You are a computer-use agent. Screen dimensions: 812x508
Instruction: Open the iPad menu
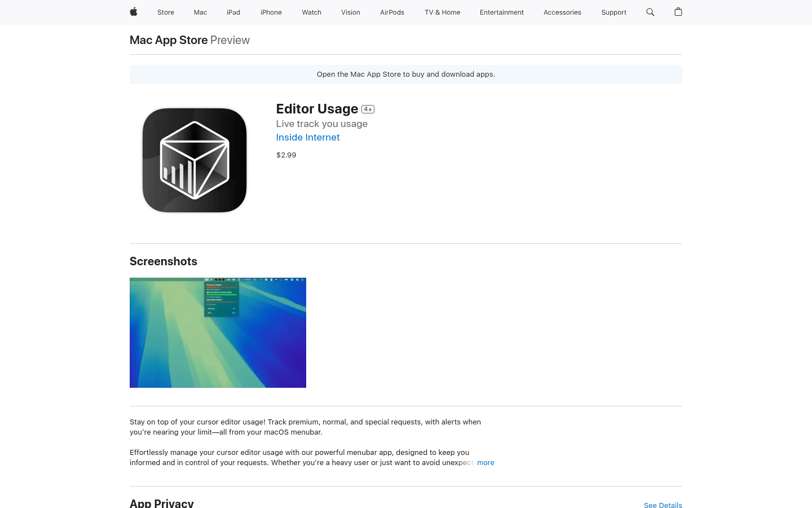pyautogui.click(x=233, y=12)
